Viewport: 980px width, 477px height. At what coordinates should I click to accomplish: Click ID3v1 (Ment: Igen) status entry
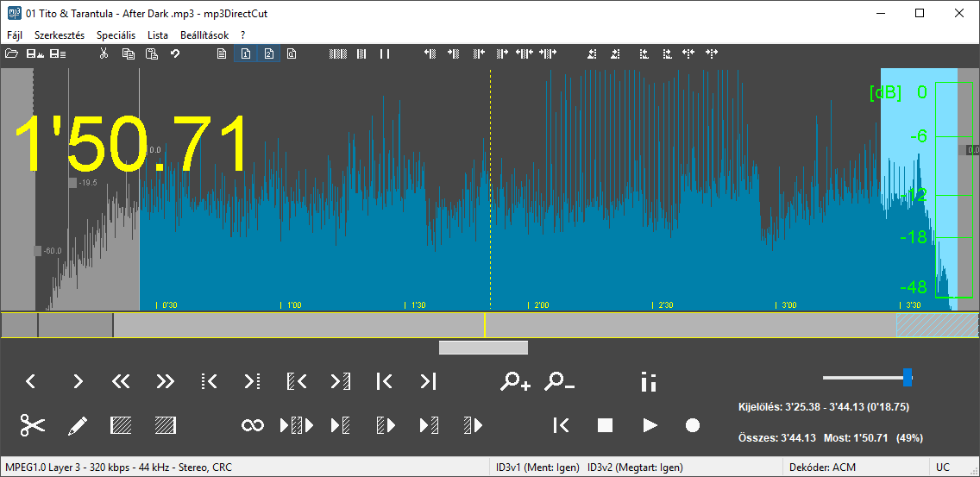coord(537,467)
